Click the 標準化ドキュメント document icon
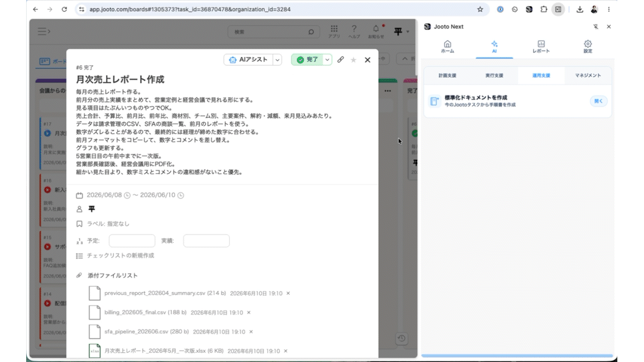The width and height of the screenshot is (644, 362). (434, 101)
